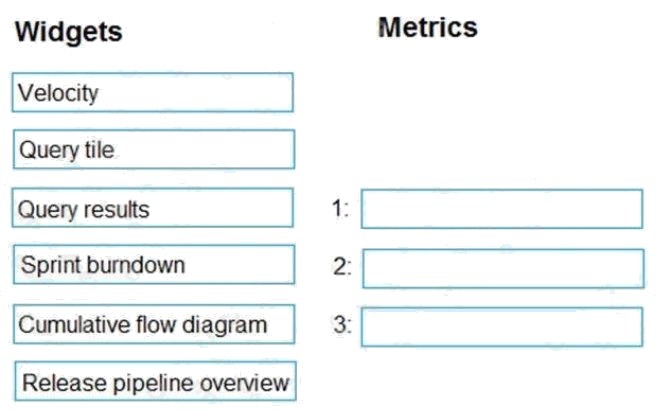Click the Widgets heading
The height and width of the screenshot is (412, 656).
tap(69, 32)
